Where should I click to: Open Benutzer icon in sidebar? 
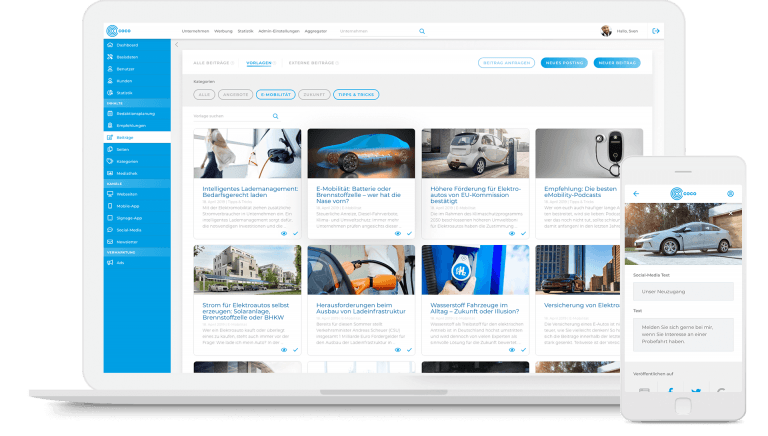(x=110, y=69)
